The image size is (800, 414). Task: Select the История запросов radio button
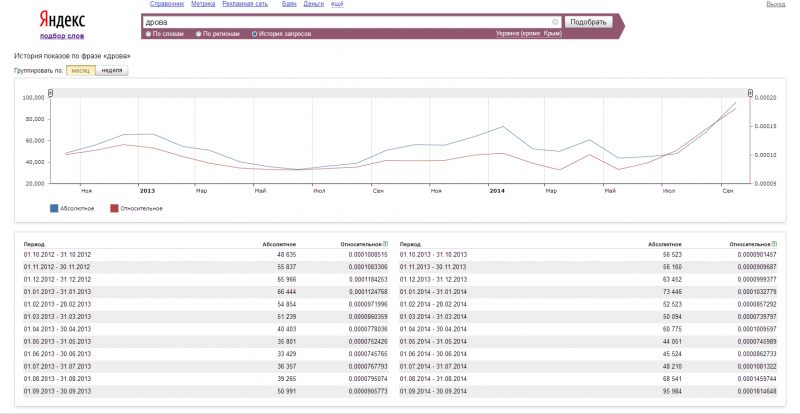pos(254,34)
